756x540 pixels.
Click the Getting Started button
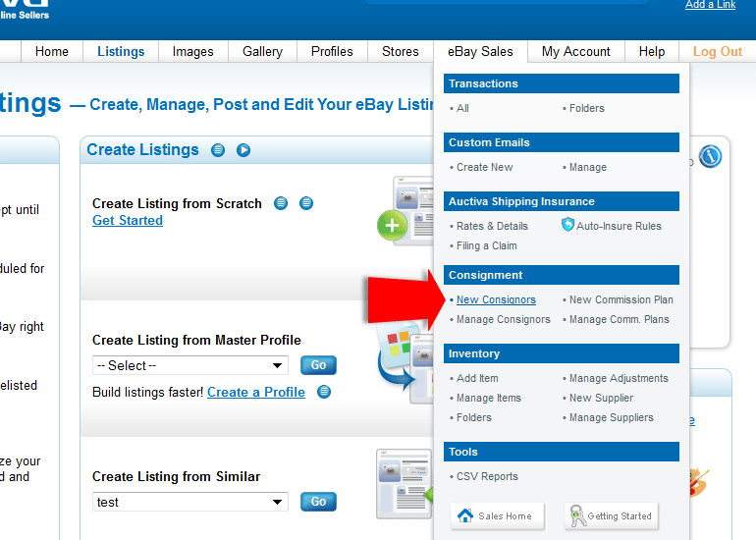pos(612,515)
